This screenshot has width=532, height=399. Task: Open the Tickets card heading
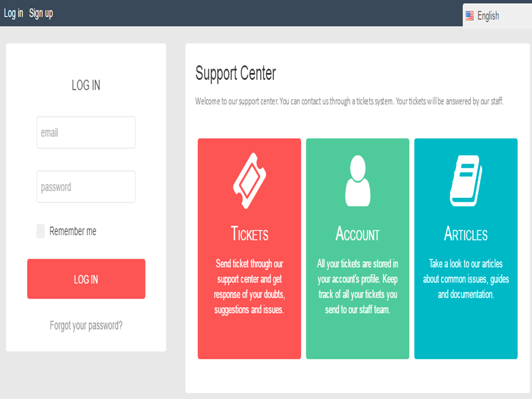click(x=249, y=234)
